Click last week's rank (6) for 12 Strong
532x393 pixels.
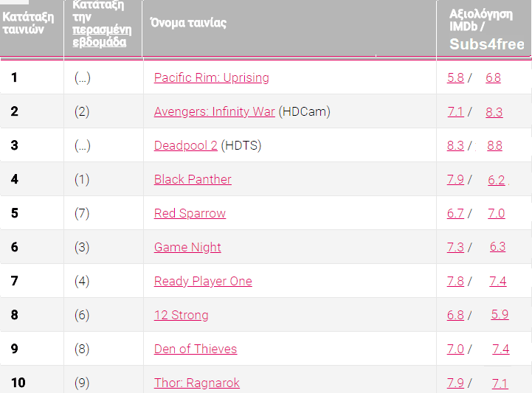click(82, 315)
